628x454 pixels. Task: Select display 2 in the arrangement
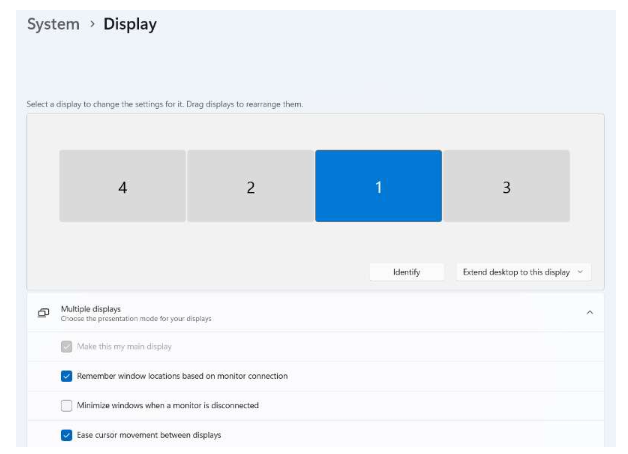pyautogui.click(x=250, y=186)
